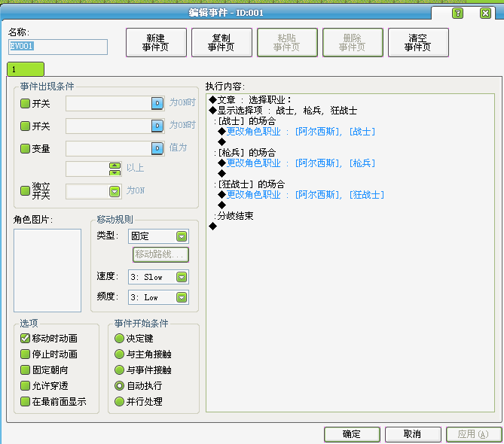Image resolution: width=504 pixels, height=444 pixels.
Task: Expand the 频度 frequency dropdown
Action: coord(182,297)
